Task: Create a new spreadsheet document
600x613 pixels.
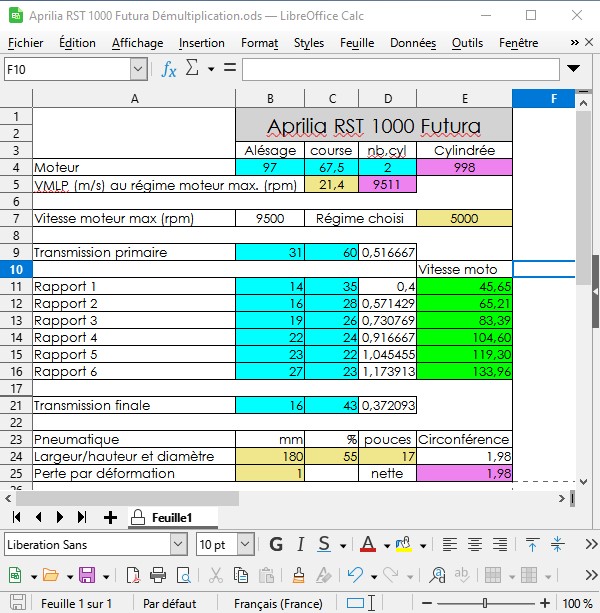Action: (x=15, y=575)
